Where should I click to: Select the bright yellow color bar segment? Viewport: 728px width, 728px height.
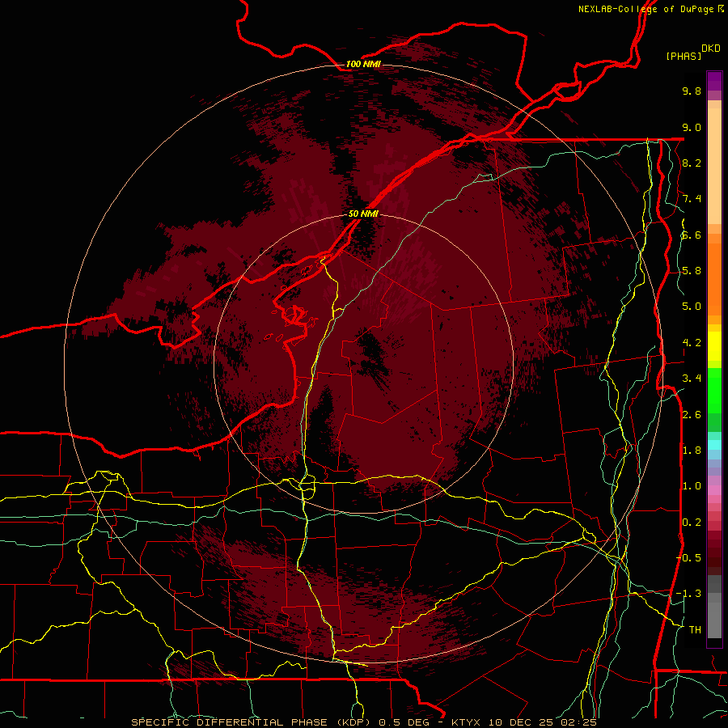click(x=714, y=346)
